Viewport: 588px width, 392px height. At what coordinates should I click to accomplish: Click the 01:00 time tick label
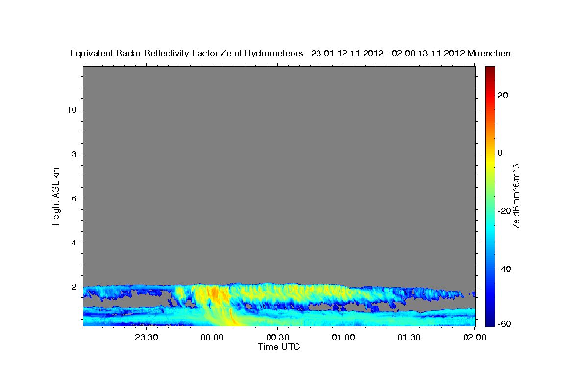343,337
